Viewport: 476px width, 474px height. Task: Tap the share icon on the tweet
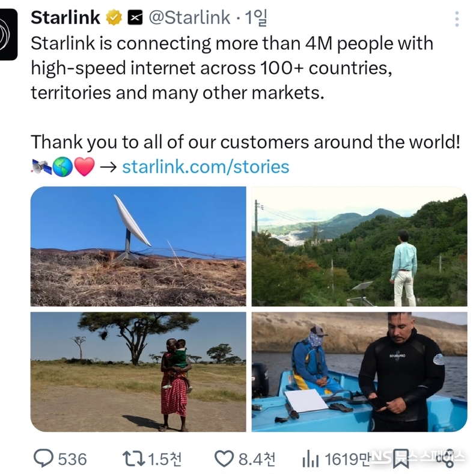click(445, 459)
